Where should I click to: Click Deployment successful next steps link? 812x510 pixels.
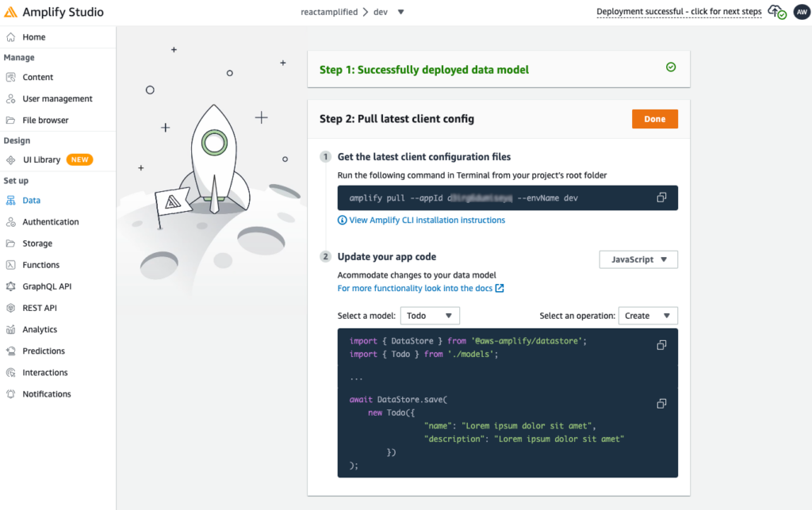(x=679, y=12)
